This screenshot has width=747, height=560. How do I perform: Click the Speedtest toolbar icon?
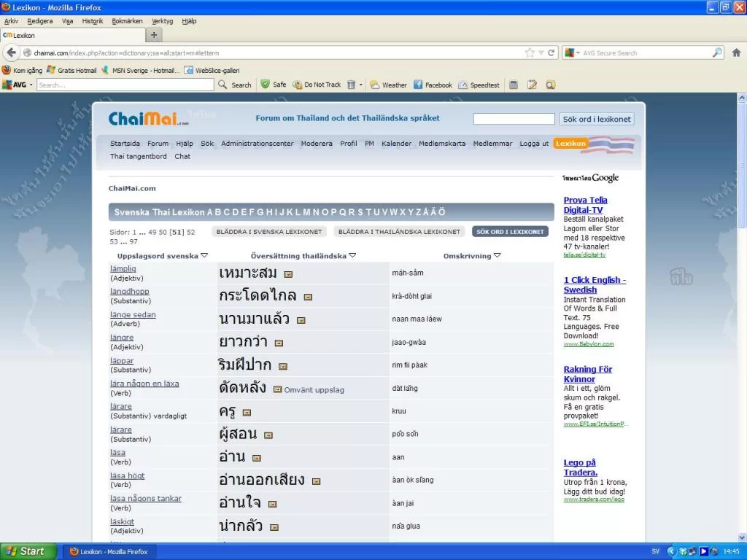[x=462, y=85]
